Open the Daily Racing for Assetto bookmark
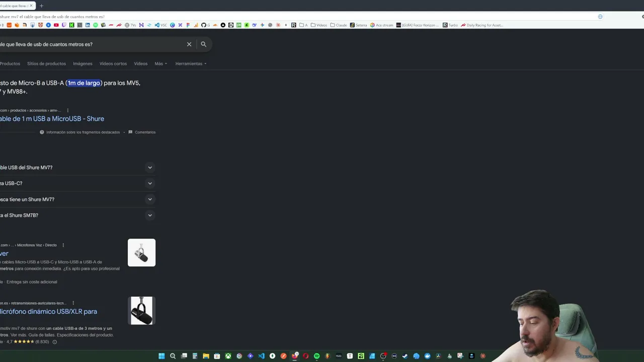 click(x=482, y=25)
